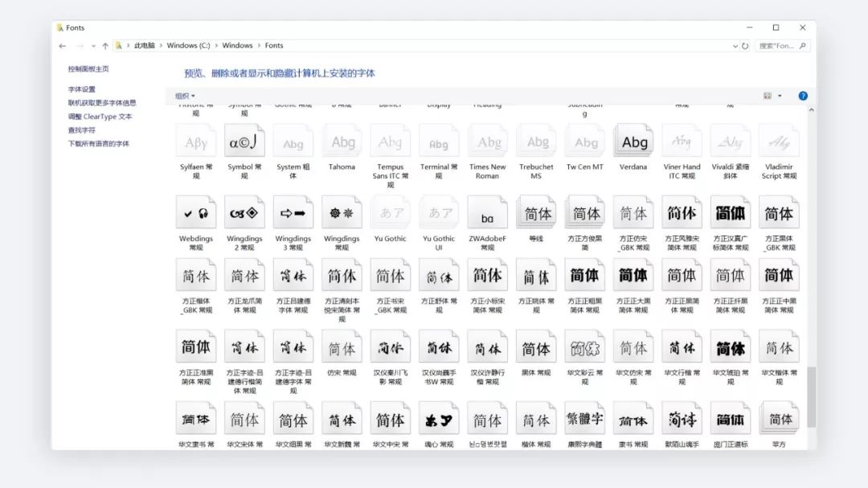Select the Verdana font icon
The height and width of the screenshot is (488, 868).
633,141
